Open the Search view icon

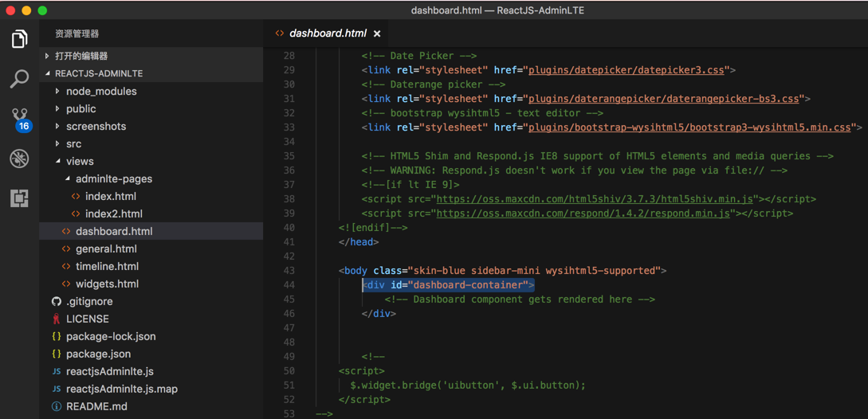(19, 78)
